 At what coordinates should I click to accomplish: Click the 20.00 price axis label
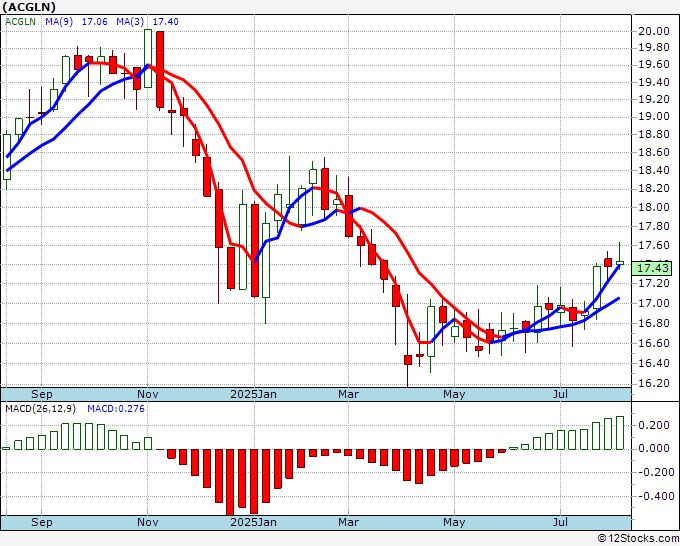654,31
